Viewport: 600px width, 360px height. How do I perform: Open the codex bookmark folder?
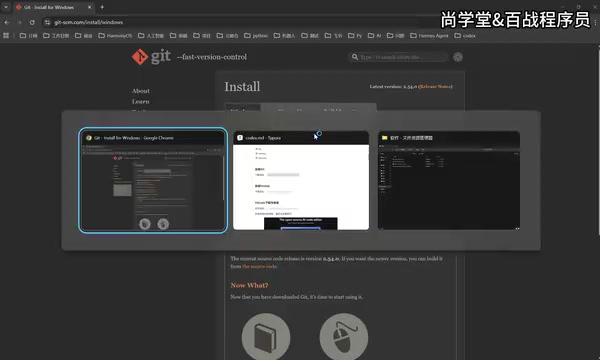(x=465, y=36)
